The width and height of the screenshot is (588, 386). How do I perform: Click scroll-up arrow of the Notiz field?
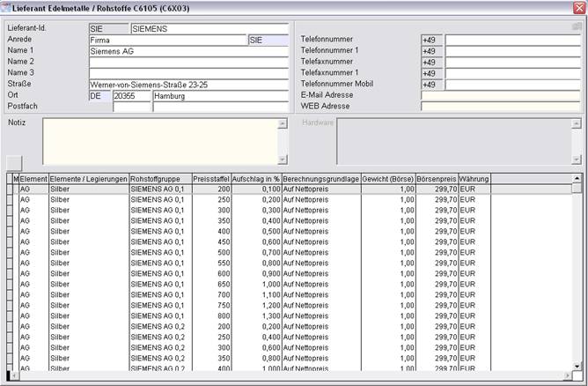point(283,123)
